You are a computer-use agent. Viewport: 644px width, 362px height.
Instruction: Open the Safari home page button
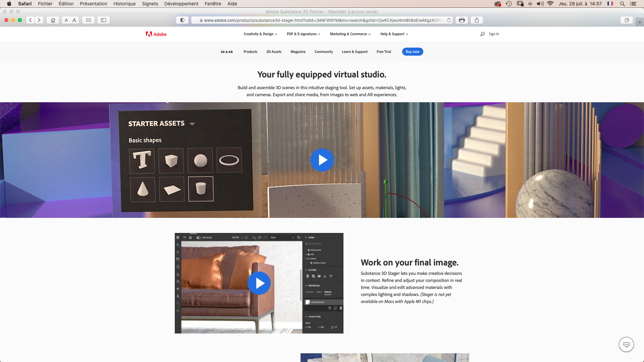coord(53,20)
